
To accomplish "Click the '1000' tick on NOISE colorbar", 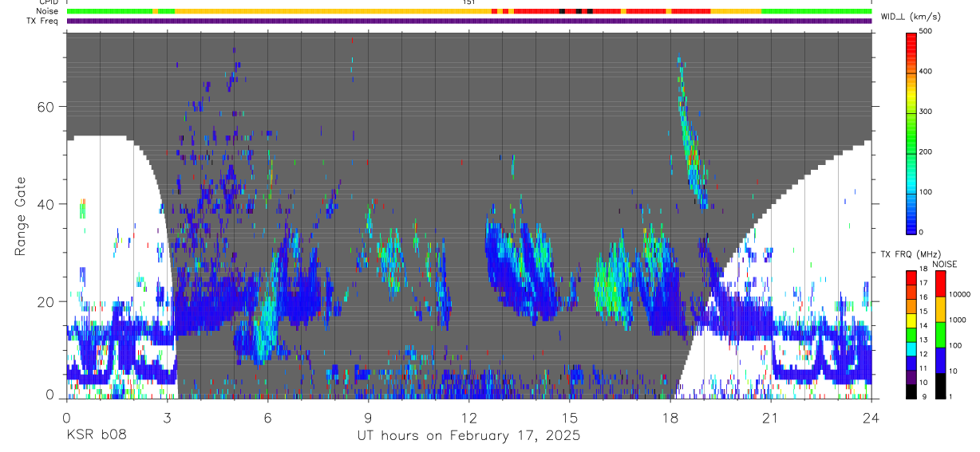I will coord(958,320).
